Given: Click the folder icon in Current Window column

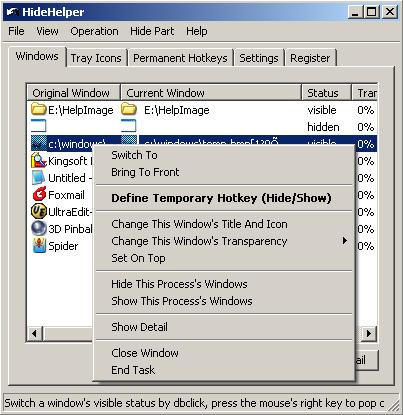Looking at the screenshot, I should click(129, 109).
